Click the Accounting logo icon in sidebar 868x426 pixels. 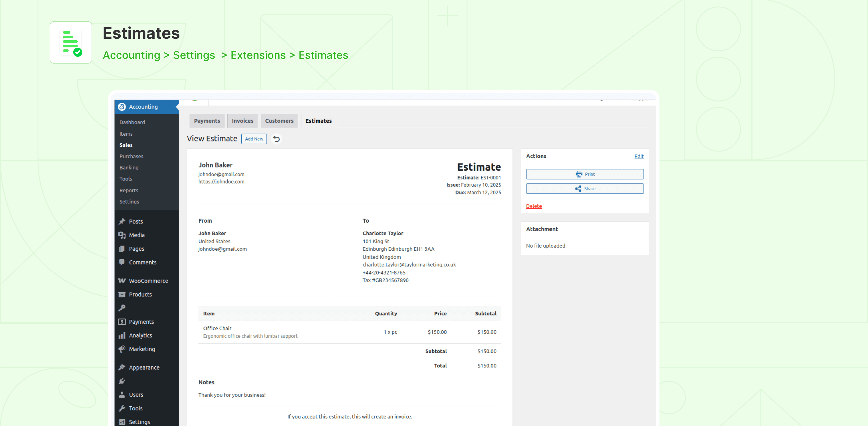(x=122, y=106)
